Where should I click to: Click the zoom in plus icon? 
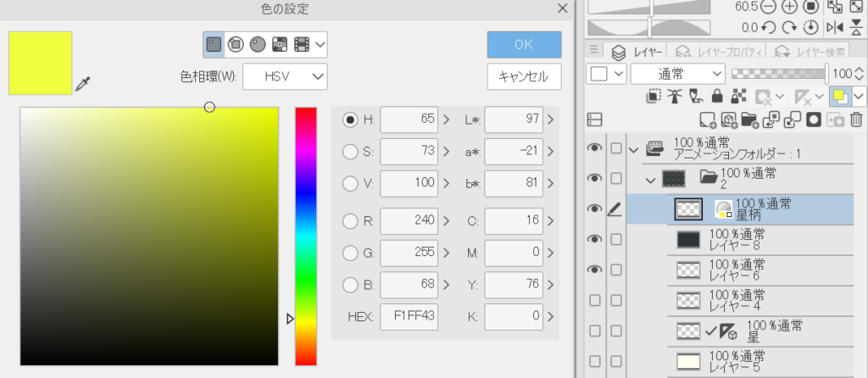789,6
